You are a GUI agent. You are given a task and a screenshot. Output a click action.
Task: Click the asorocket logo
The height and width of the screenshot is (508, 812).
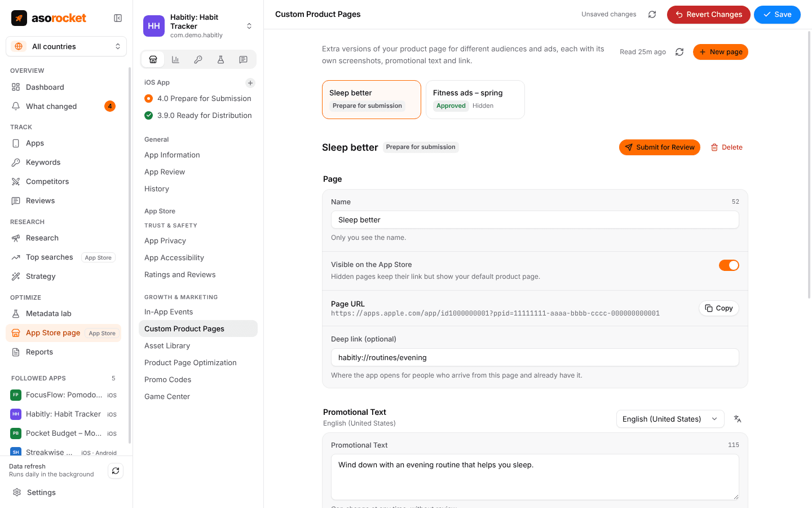[x=48, y=18]
